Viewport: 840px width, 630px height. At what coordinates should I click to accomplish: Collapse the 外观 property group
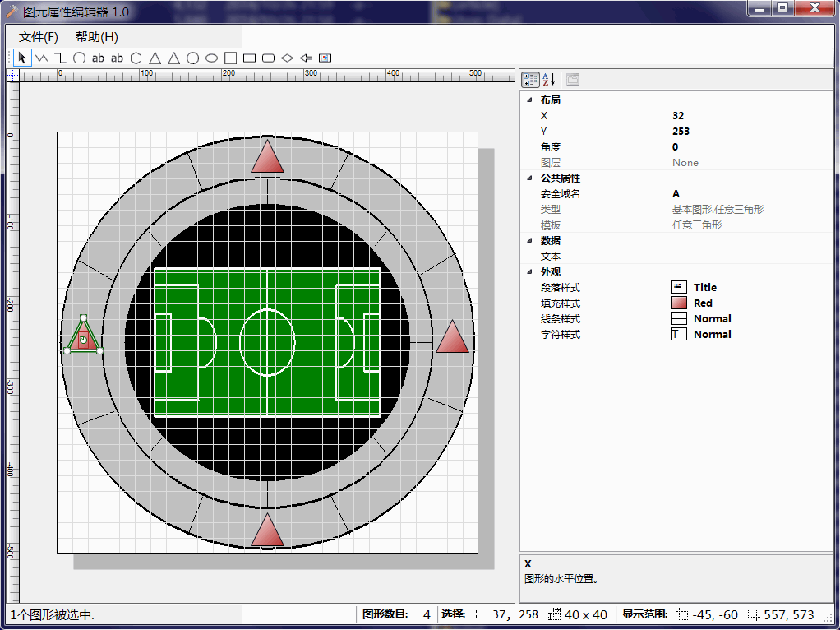tap(529, 271)
